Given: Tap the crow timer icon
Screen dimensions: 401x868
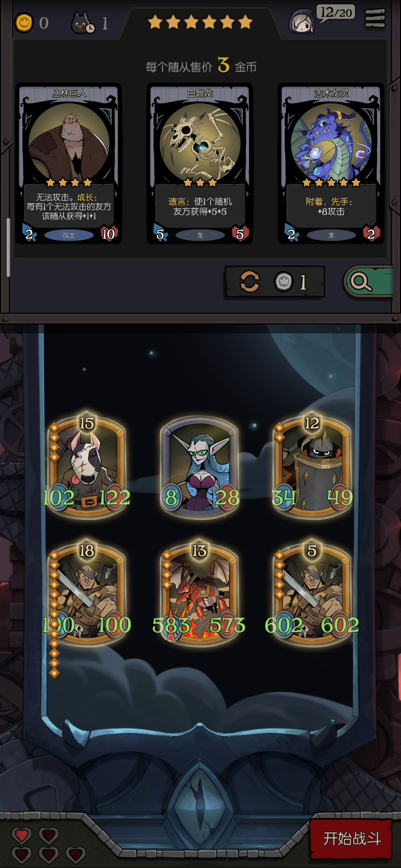Looking at the screenshot, I should (x=83, y=23).
